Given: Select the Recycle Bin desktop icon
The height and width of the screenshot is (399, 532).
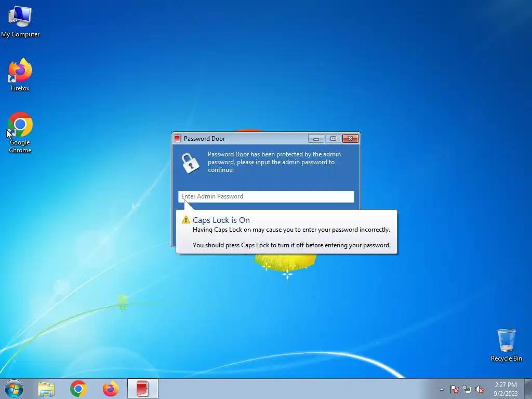Looking at the screenshot, I should tap(506, 345).
